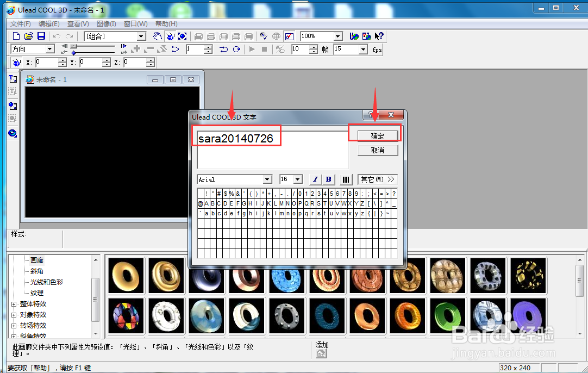This screenshot has width=588, height=373.
Task: Click the 取消 button in the dialog
Action: point(378,150)
